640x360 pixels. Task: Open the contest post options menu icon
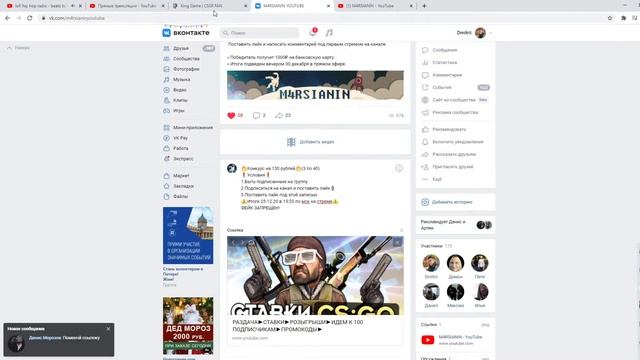(x=399, y=168)
